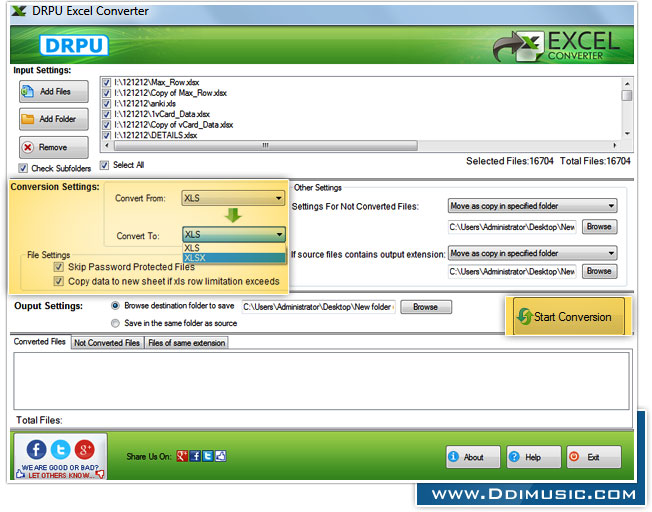Click the Remove button

(54, 147)
